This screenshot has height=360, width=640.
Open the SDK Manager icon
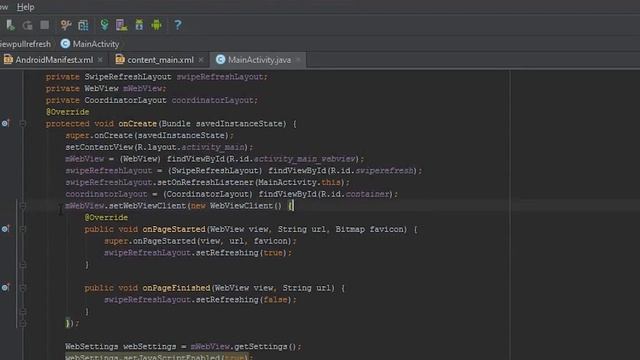tap(139, 25)
